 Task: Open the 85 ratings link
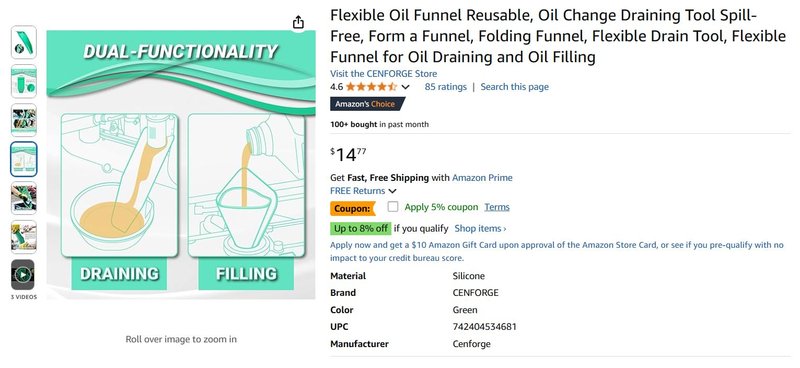(x=445, y=87)
